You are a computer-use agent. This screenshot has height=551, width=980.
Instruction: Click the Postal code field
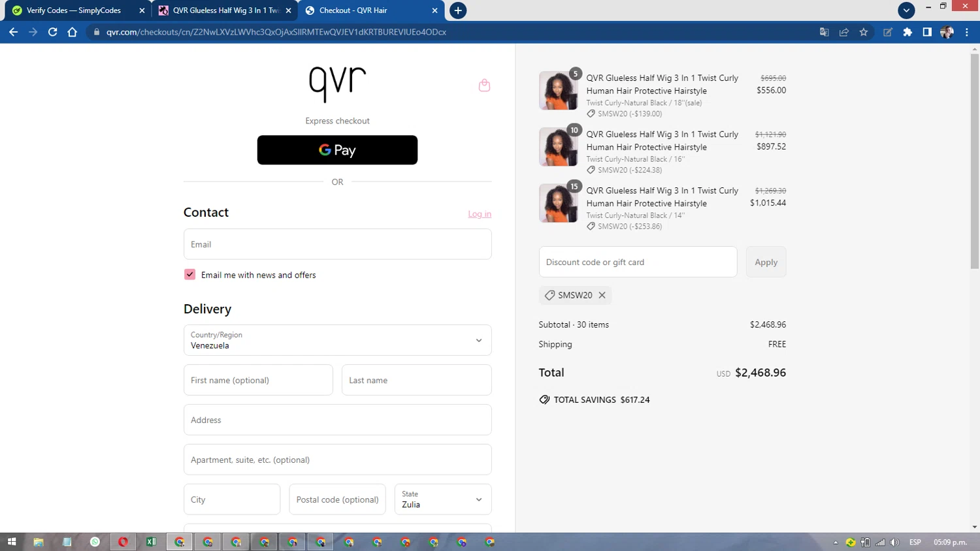pos(337,499)
